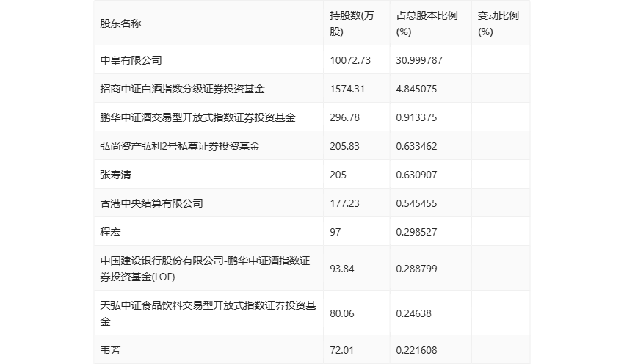Image resolution: width=624 pixels, height=364 pixels.
Task: Select the holding value 205 for 张寿清
Action: coord(338,175)
